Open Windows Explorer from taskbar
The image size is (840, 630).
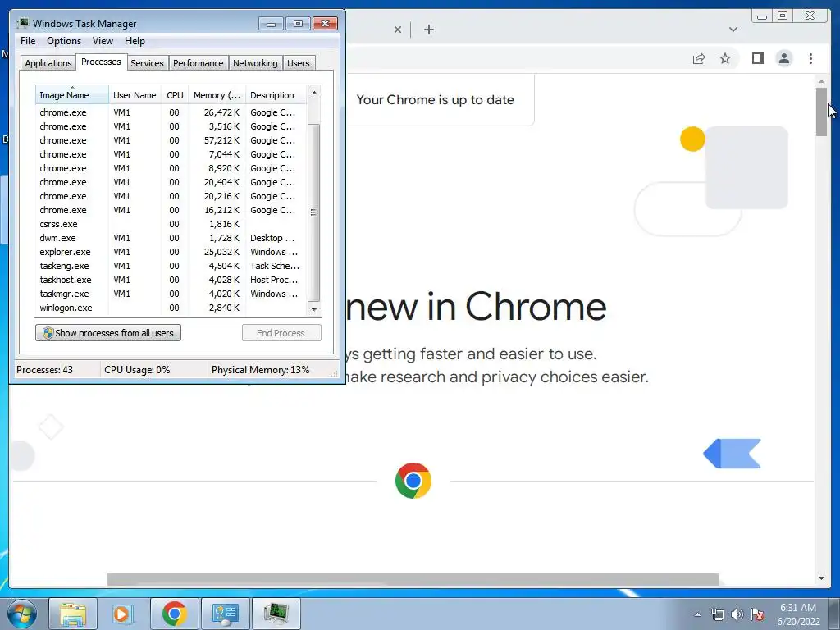point(73,614)
